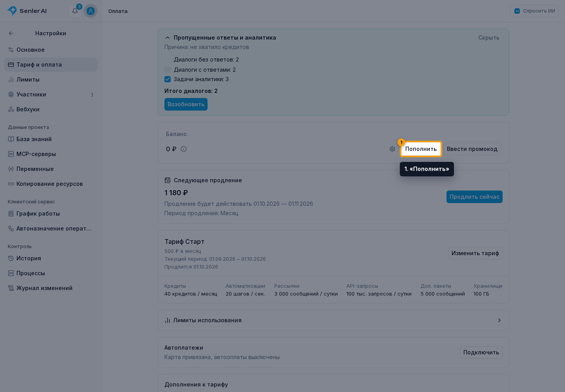Open Автоназначение операторов settings
Viewport: 565px width, 392px height.
[x=51, y=229]
